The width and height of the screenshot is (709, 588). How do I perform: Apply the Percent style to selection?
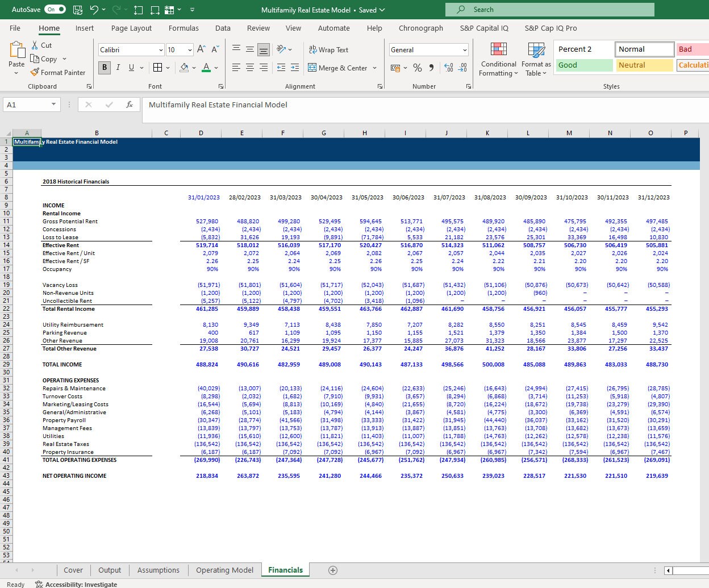coord(418,68)
